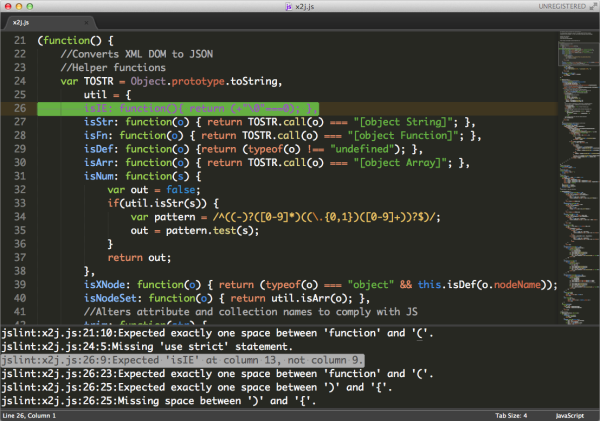600x421 pixels.
Task: Click the Line 26, Column 1 status text
Action: pyautogui.click(x=29, y=416)
